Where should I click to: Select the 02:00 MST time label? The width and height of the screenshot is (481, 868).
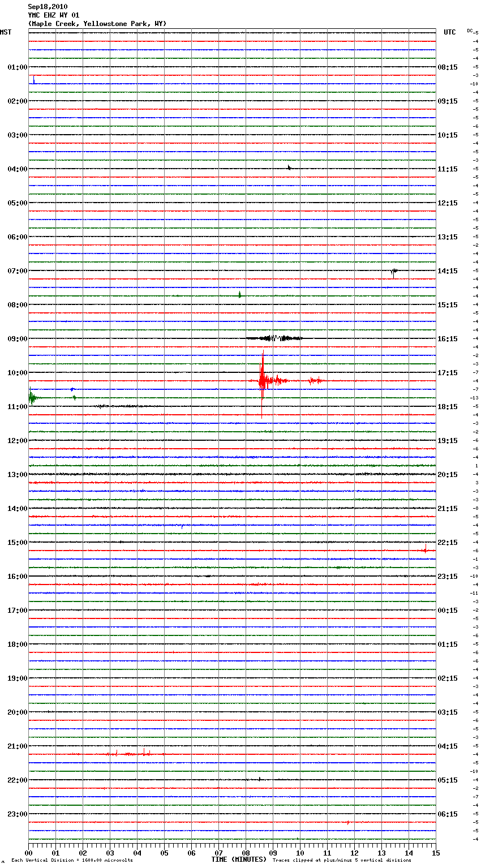[x=18, y=101]
